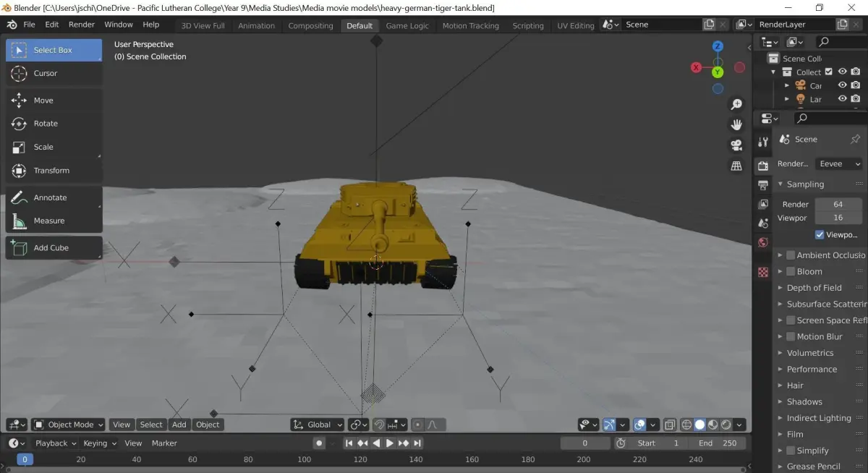The width and height of the screenshot is (868, 473).
Task: Switch to the UV Editing workspace tab
Action: point(575,25)
